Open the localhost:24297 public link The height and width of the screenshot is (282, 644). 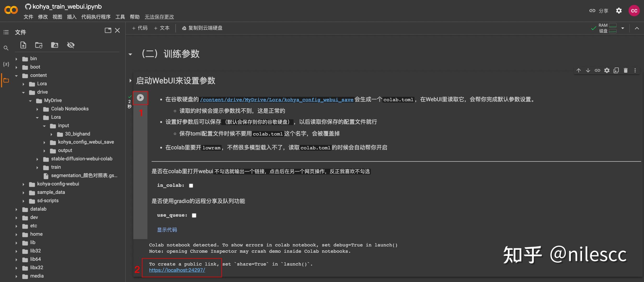click(x=177, y=270)
